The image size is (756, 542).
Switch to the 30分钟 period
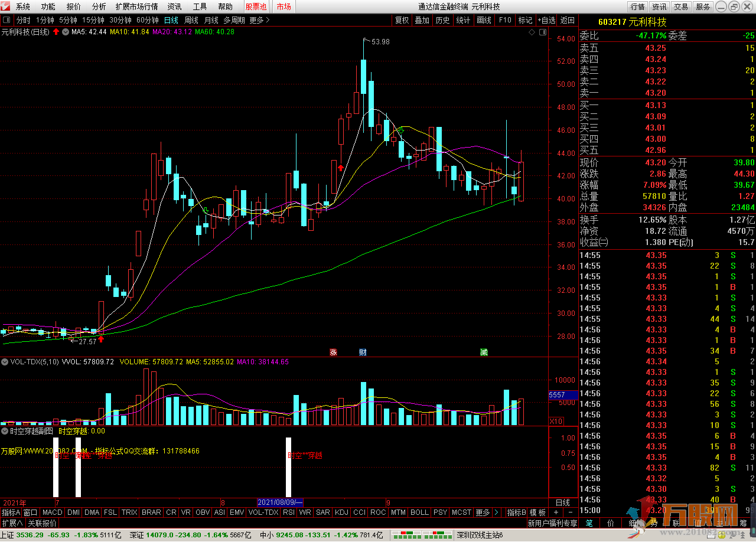click(120, 20)
